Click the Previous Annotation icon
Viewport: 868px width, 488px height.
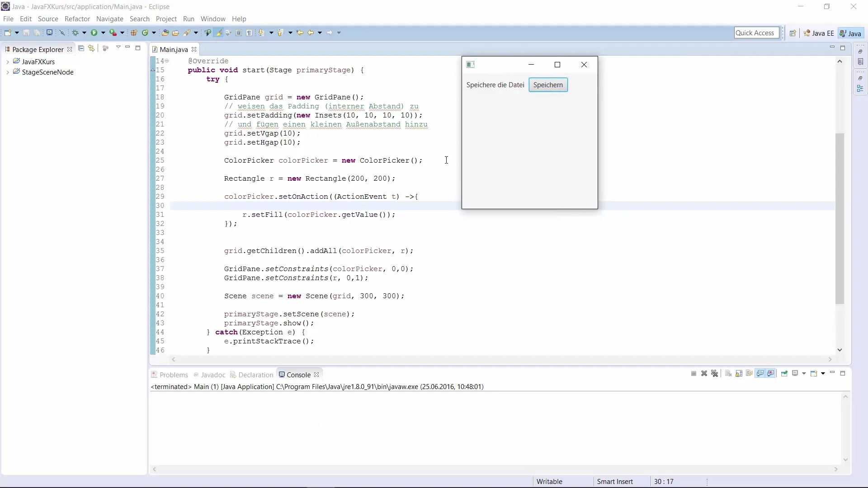point(280,33)
